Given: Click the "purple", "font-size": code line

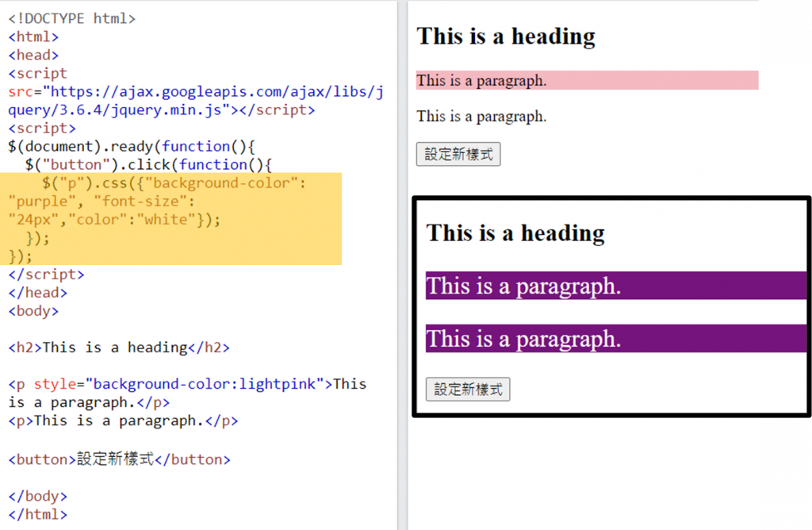Looking at the screenshot, I should coord(101,202).
